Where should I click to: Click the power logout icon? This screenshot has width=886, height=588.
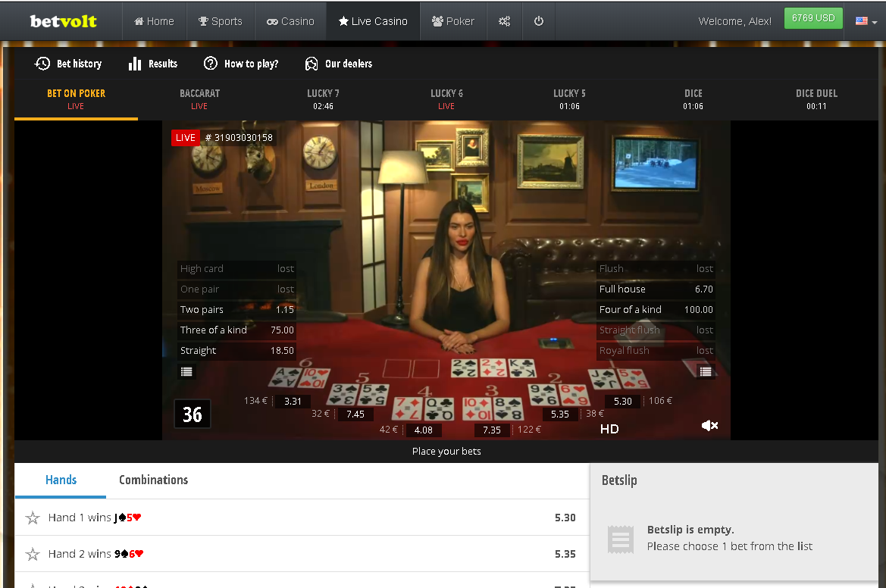(539, 21)
